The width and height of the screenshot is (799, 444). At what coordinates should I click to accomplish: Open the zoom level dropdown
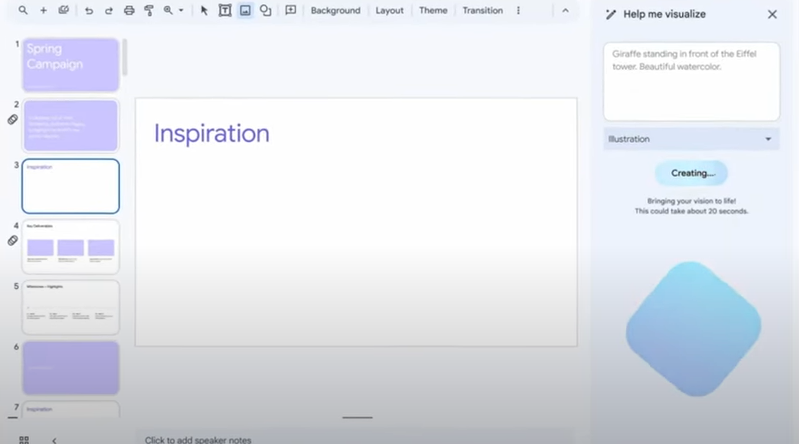point(173,10)
